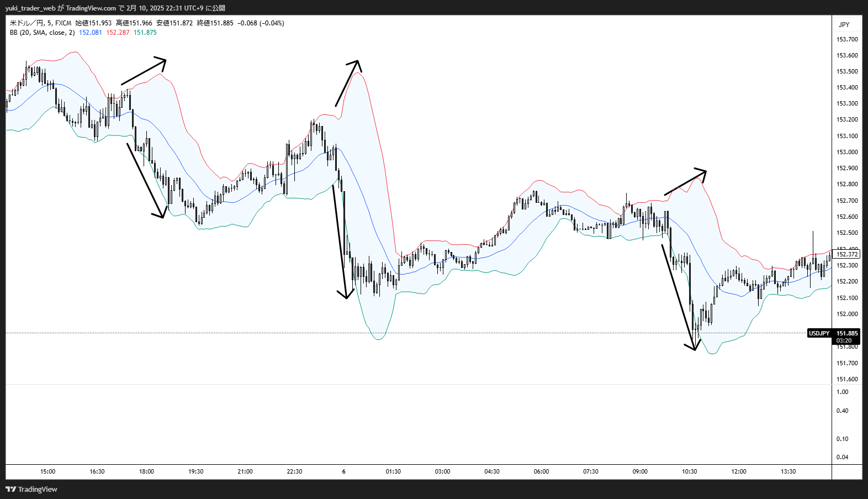Open the BB (20, SMA, close, 2) indicator legend

(42, 33)
